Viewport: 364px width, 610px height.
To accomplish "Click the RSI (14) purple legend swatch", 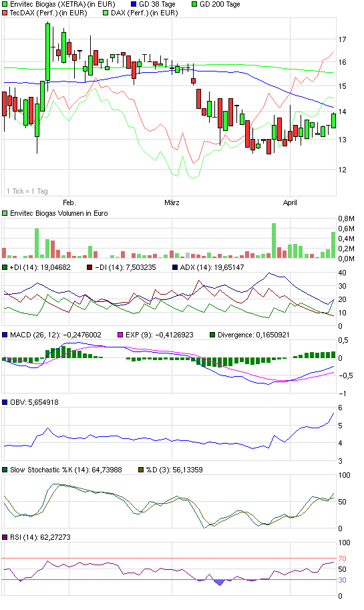I will point(5,537).
